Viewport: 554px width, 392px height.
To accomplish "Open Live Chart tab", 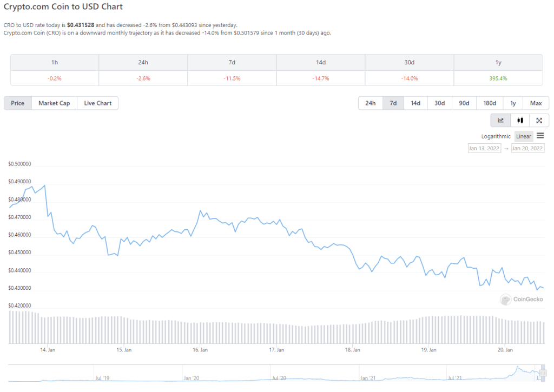I will (x=97, y=103).
